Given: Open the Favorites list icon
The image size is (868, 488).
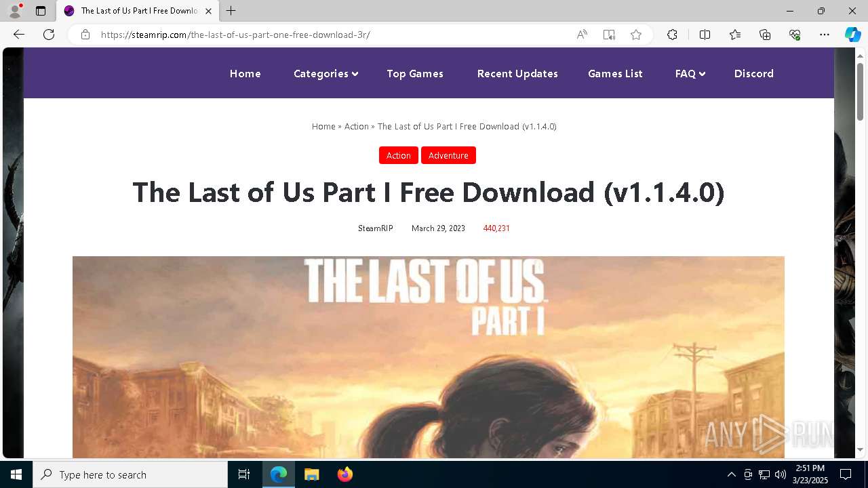Looking at the screenshot, I should point(735,35).
